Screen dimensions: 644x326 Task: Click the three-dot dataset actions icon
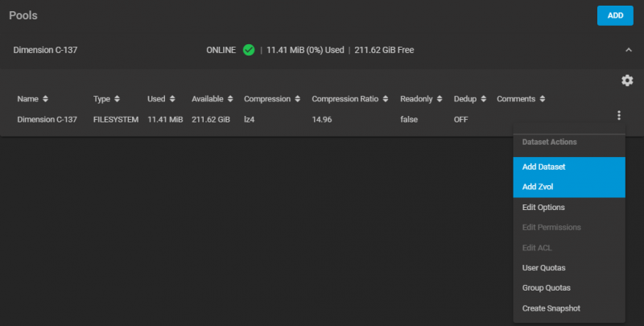(619, 116)
